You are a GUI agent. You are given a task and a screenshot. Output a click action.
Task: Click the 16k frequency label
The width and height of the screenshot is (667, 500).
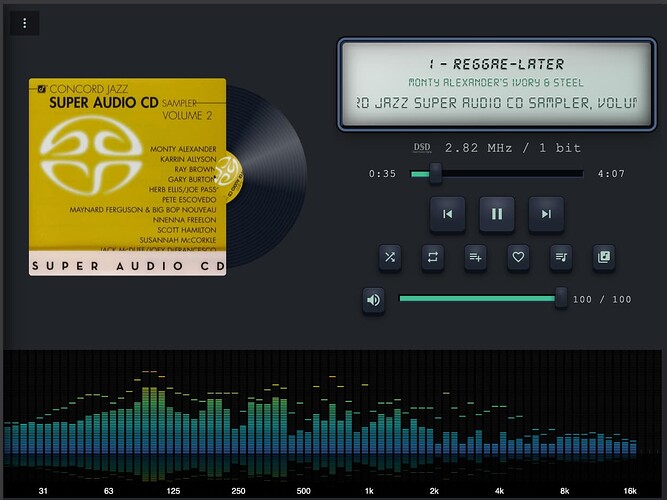click(630, 491)
